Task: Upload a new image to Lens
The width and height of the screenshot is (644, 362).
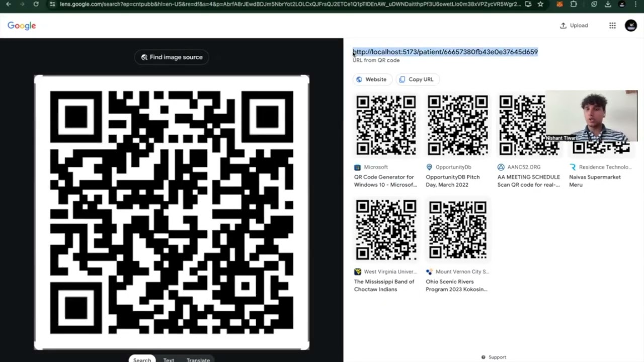Action: [574, 26]
